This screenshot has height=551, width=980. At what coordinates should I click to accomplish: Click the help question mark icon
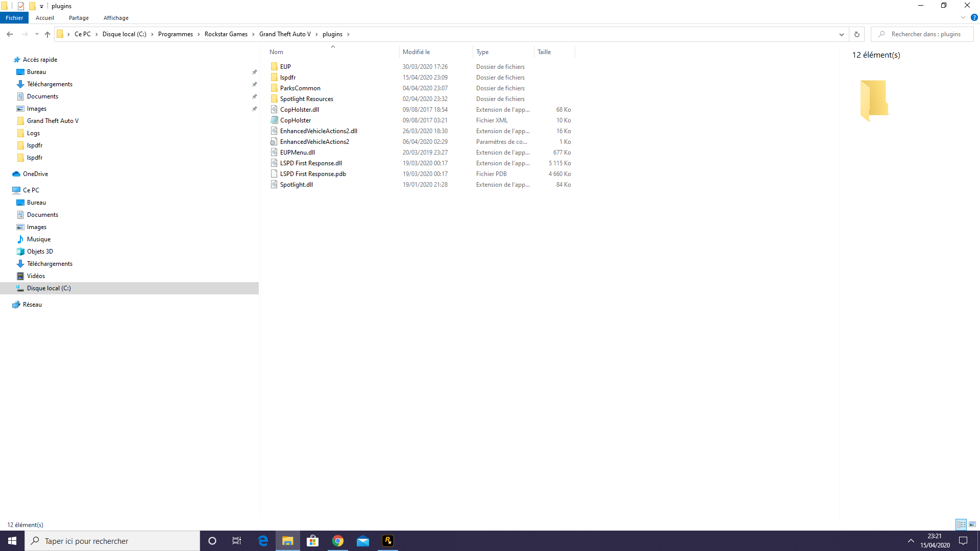click(x=974, y=17)
